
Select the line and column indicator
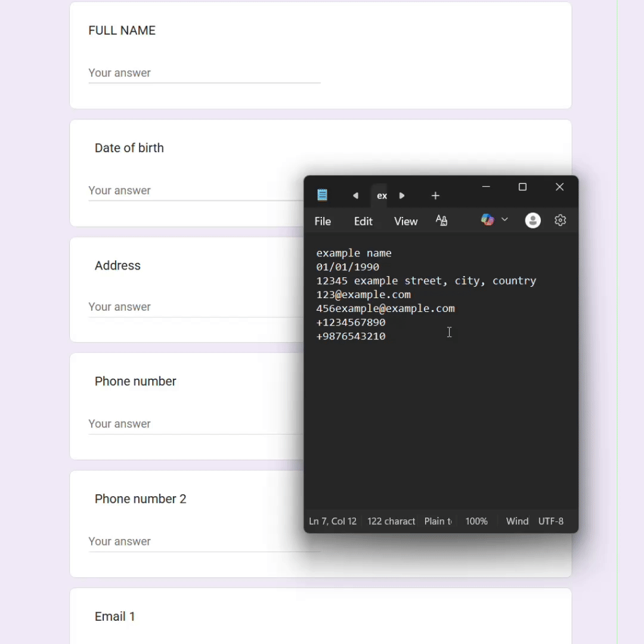pos(332,521)
